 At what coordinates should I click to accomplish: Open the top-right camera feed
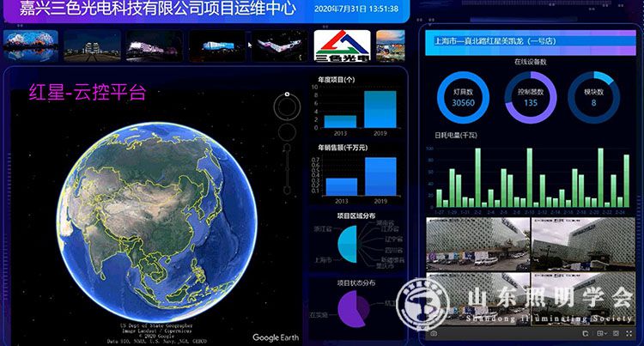point(583,243)
